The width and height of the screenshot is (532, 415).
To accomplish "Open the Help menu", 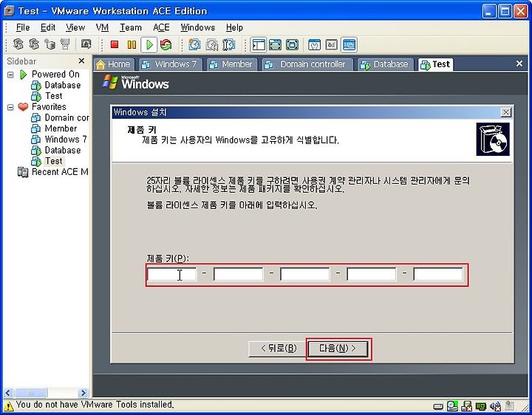I will (234, 27).
